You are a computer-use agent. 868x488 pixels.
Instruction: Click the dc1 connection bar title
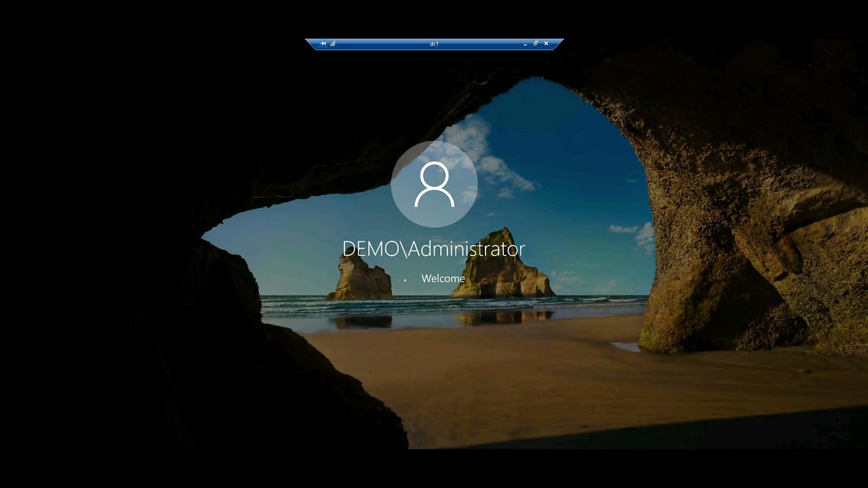tap(434, 44)
